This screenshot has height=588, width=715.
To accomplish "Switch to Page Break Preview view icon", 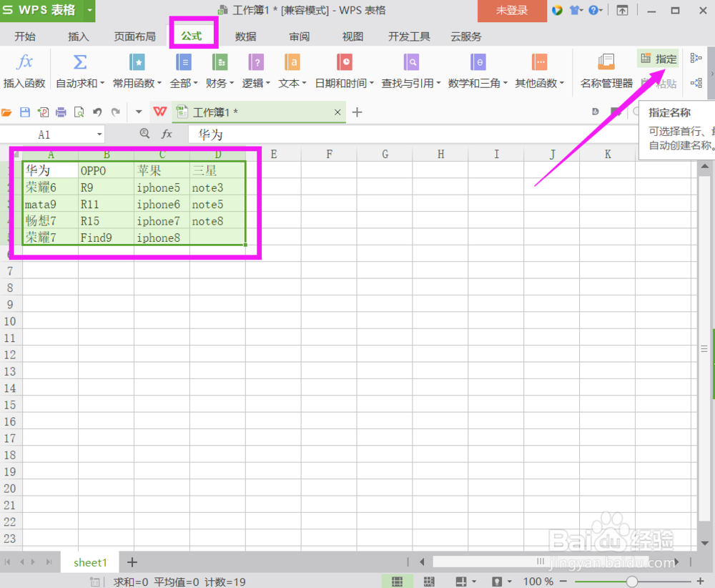I will pos(429,581).
